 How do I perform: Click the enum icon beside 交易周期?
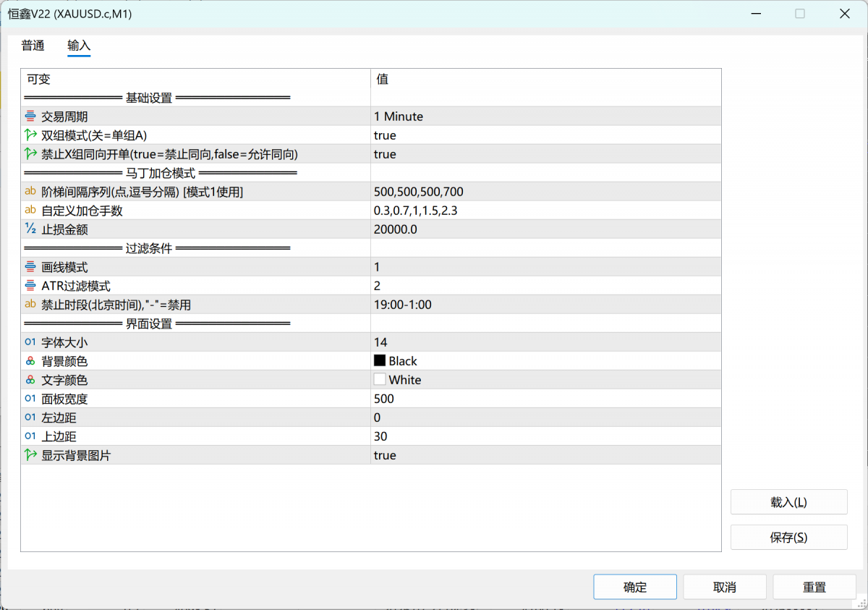coord(30,117)
